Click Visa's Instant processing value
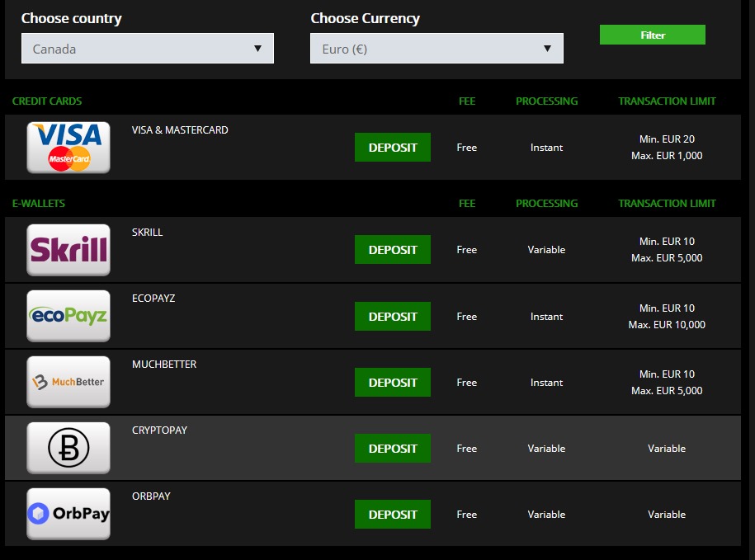The image size is (755, 560). (546, 148)
